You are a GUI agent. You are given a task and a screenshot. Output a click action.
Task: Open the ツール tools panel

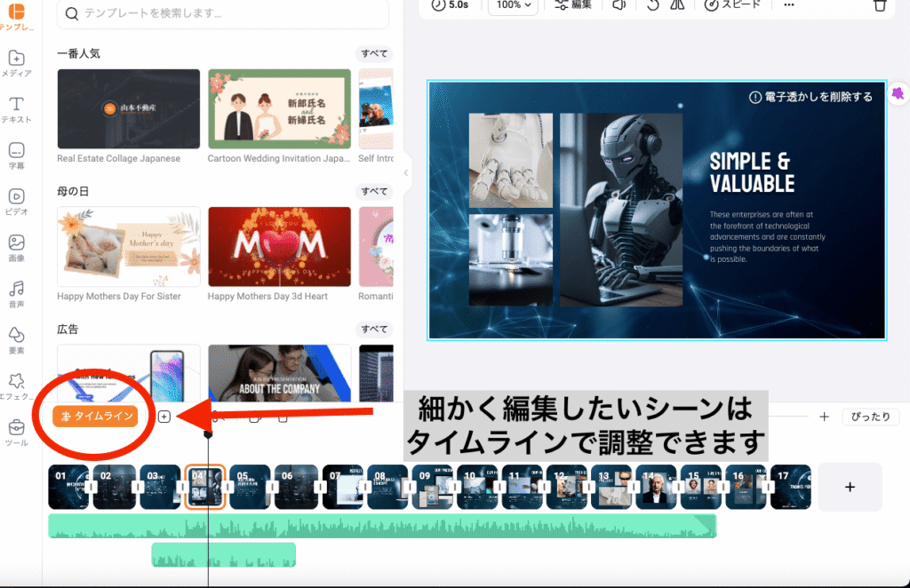(16, 433)
